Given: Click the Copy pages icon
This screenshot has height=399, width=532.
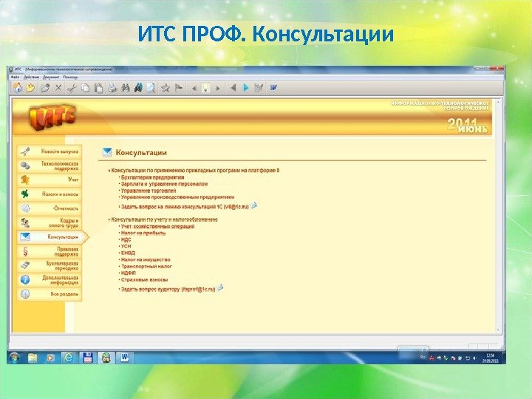Looking at the screenshot, I should 86,88.
